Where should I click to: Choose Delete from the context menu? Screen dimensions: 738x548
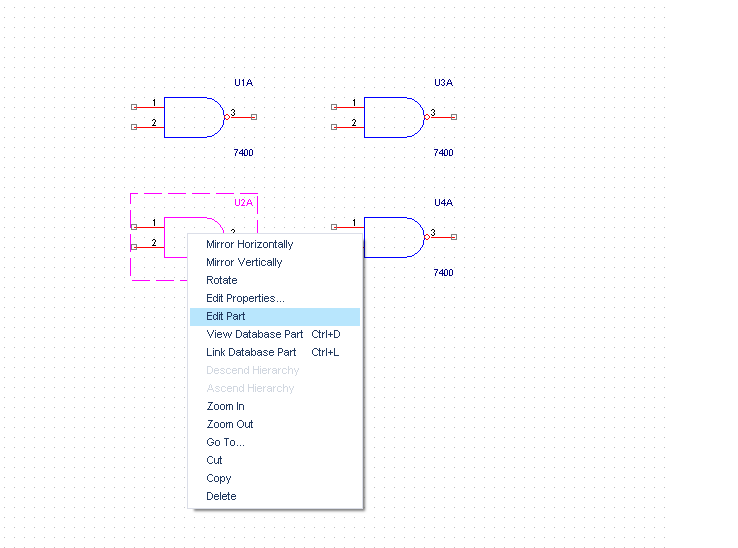275,496
